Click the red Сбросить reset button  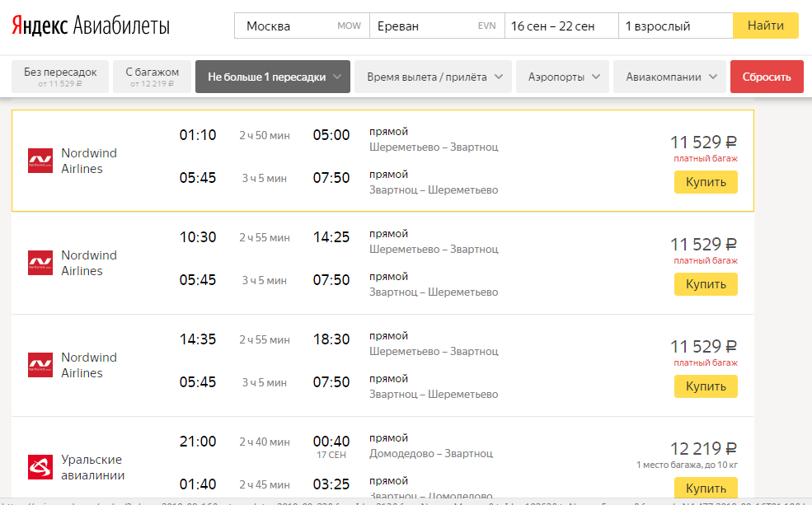pos(767,77)
